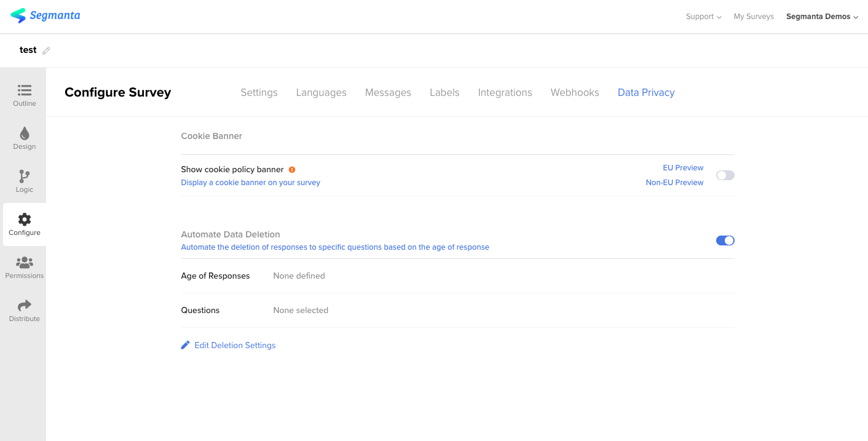Edit the survey name with pencil icon
The width and height of the screenshot is (868, 441).
coord(46,50)
